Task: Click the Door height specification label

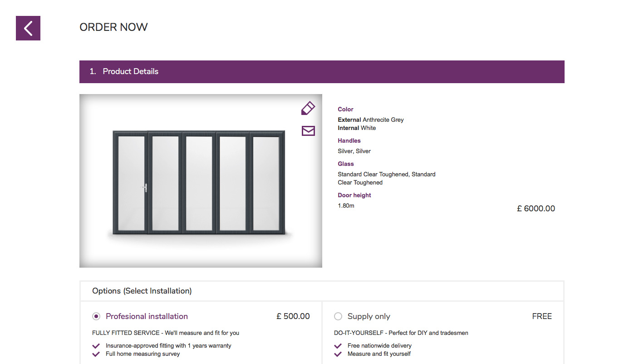Action: click(354, 195)
